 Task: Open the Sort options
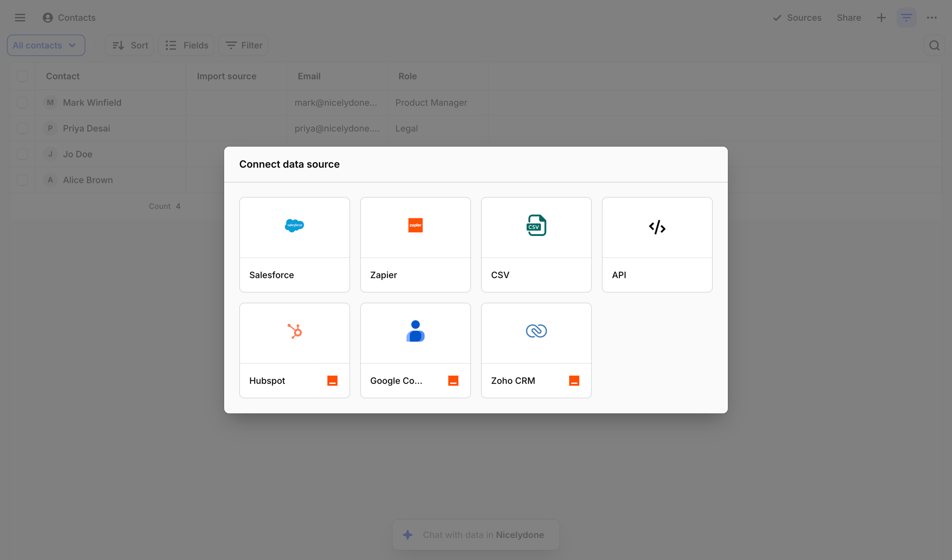(130, 45)
